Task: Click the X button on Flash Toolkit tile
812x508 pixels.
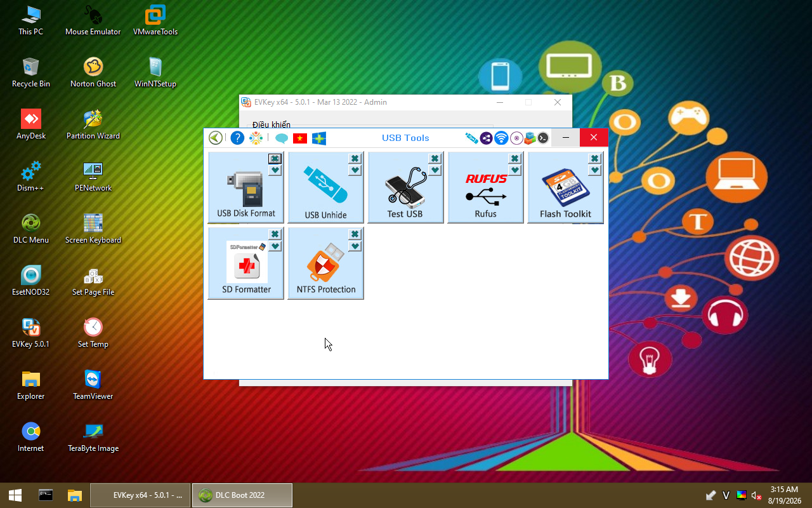Action: pos(594,159)
